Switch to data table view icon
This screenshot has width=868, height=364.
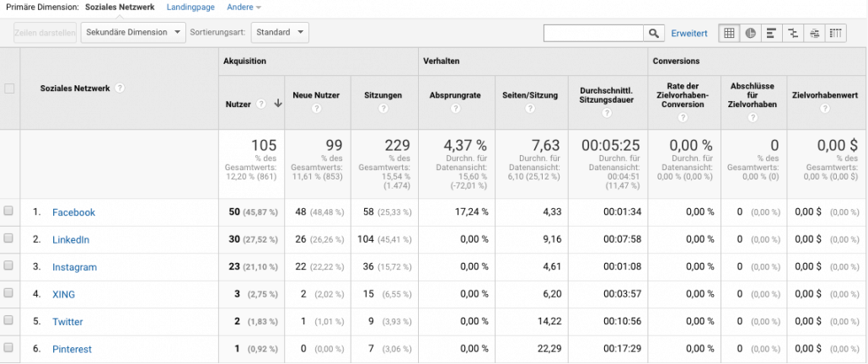729,33
